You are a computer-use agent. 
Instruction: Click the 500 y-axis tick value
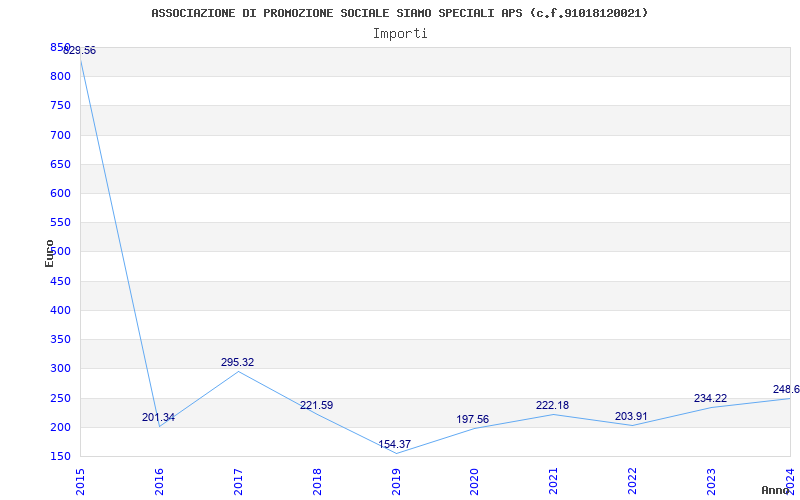61,252
